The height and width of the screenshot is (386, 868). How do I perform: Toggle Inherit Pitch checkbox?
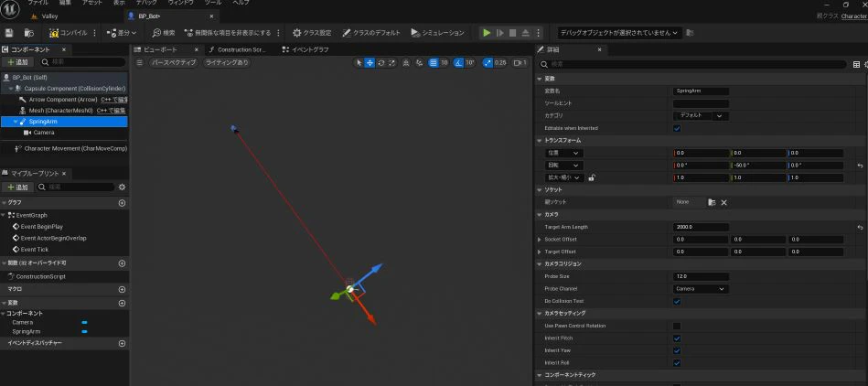click(677, 338)
